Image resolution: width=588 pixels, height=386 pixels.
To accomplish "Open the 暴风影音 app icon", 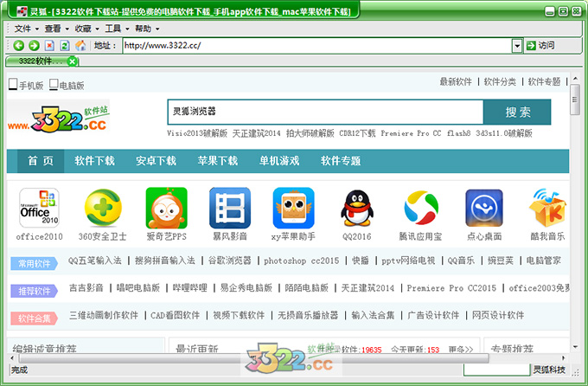I will 230,208.
